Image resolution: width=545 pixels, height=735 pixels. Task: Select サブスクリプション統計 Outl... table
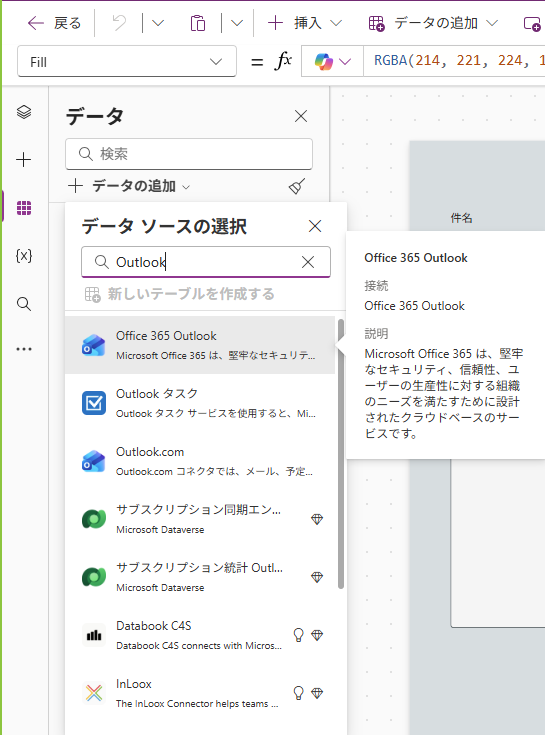200,577
